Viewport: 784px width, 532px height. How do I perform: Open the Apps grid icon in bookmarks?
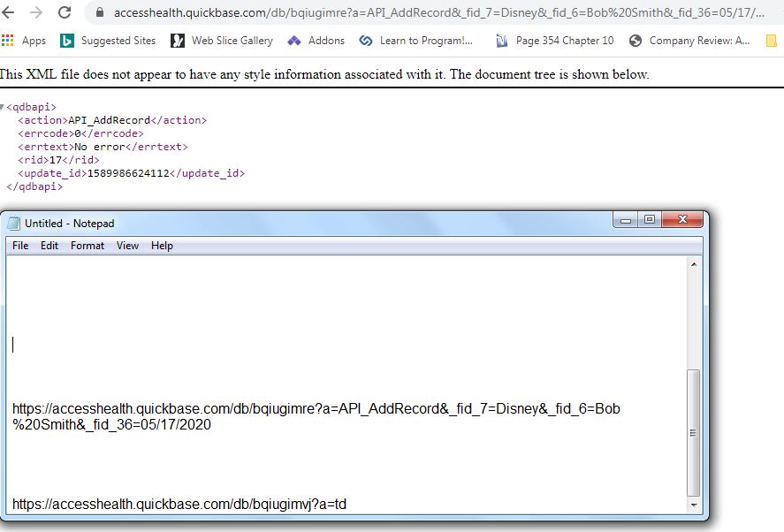[x=7, y=41]
